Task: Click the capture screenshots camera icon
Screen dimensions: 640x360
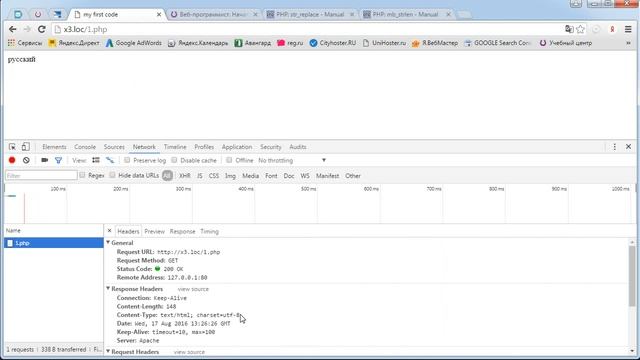Action: click(x=44, y=160)
